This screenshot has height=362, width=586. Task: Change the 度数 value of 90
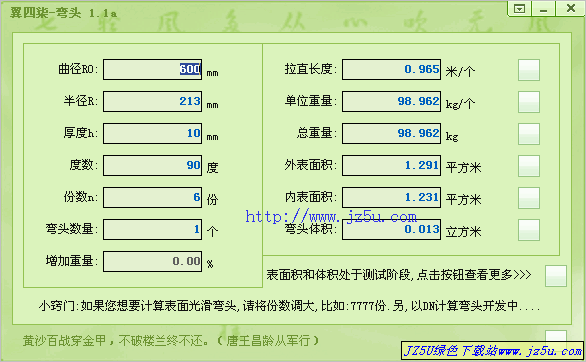pos(152,165)
